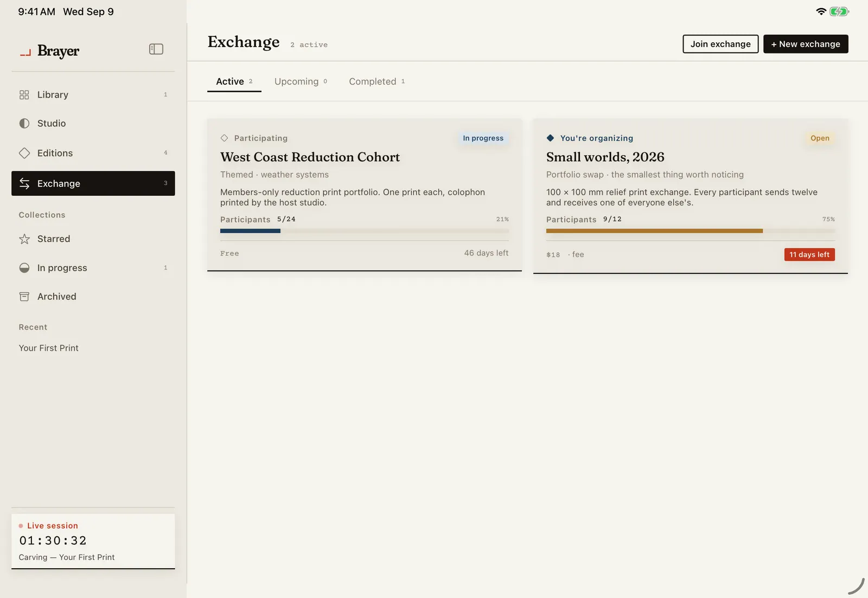This screenshot has width=868, height=598.
Task: Click the In progress status badge
Action: pos(483,138)
